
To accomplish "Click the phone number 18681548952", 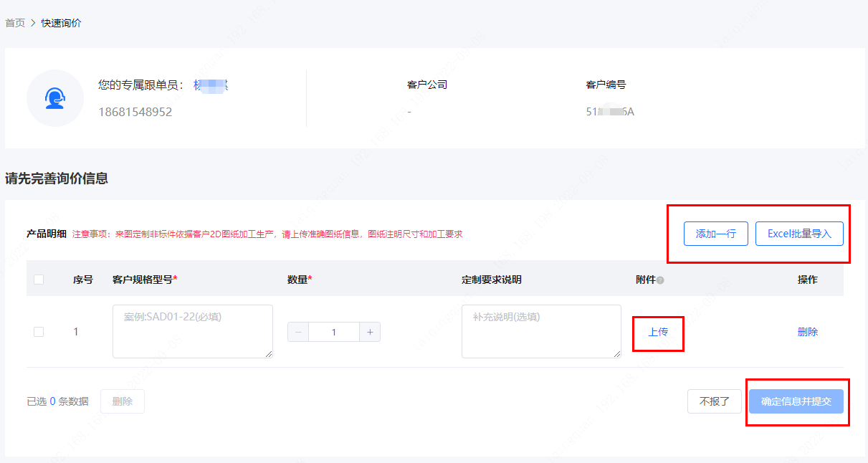I will coord(135,112).
